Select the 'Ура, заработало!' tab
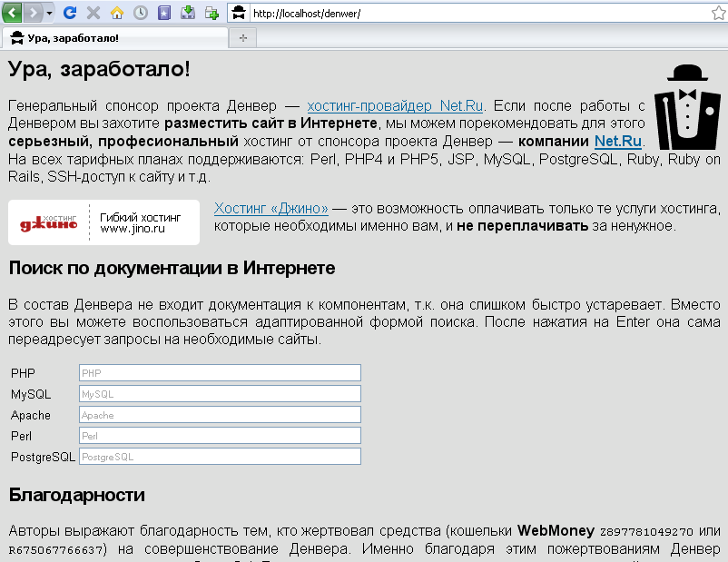This screenshot has width=728, height=562. point(115,38)
